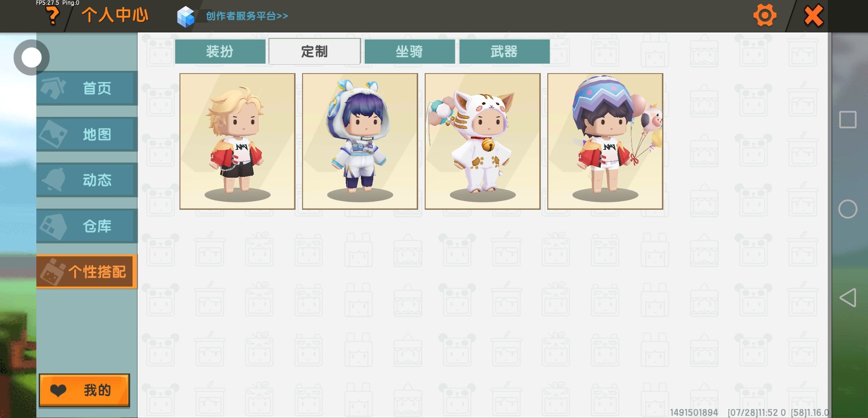The height and width of the screenshot is (418, 868).
Task: Switch to the 坐骑 tab
Action: (410, 51)
